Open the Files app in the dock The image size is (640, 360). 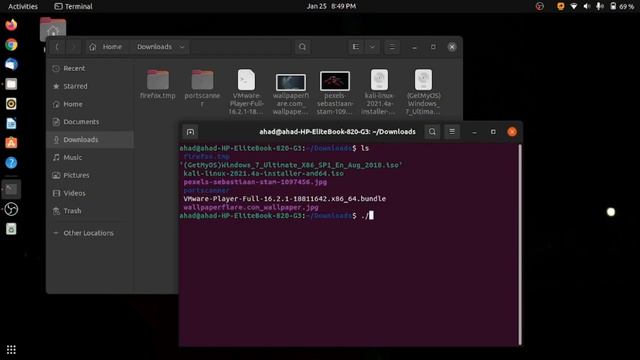(11, 84)
